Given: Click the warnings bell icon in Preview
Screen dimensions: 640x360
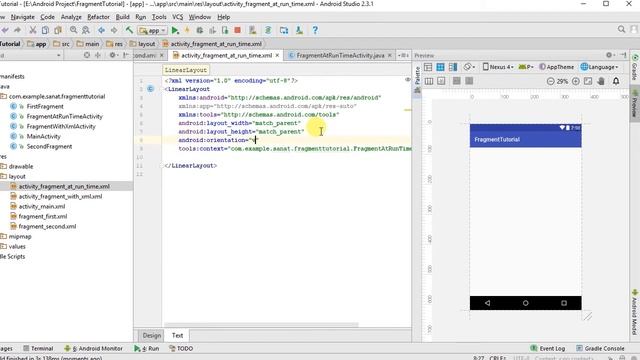Looking at the screenshot, I should (616, 81).
